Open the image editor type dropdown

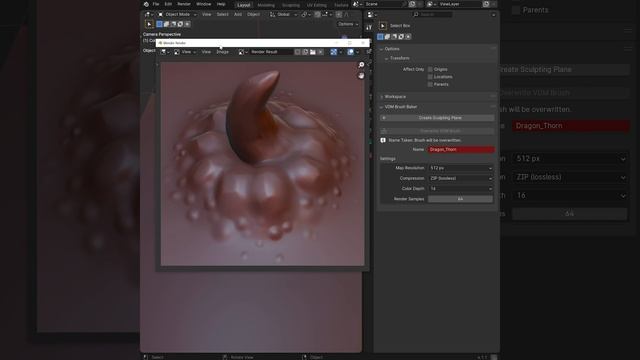click(x=164, y=52)
